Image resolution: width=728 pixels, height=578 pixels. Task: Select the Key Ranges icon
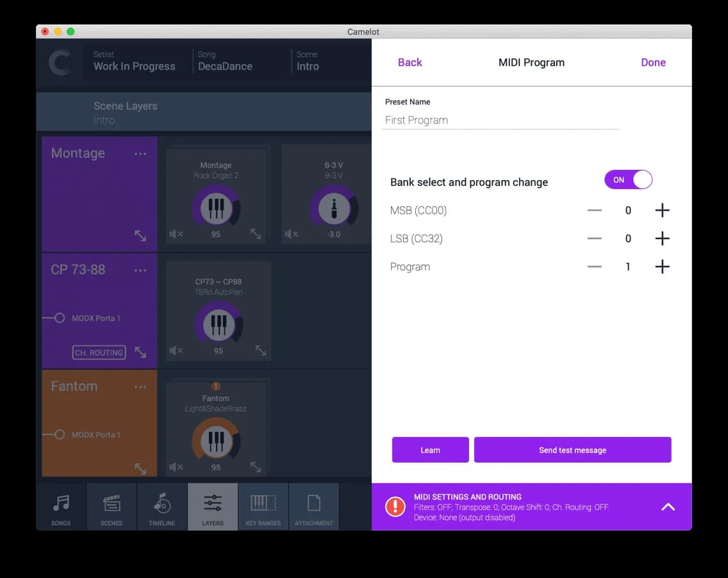[263, 506]
